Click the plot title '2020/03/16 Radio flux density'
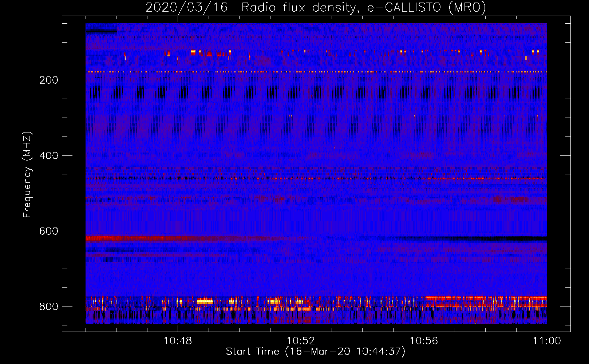 tap(316, 8)
